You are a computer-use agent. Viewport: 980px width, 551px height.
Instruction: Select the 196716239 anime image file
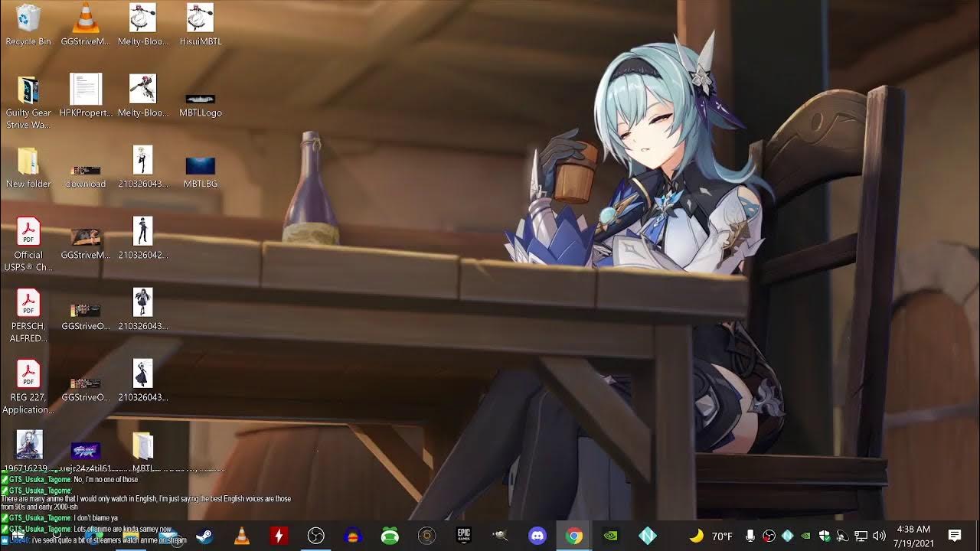pyautogui.click(x=28, y=451)
